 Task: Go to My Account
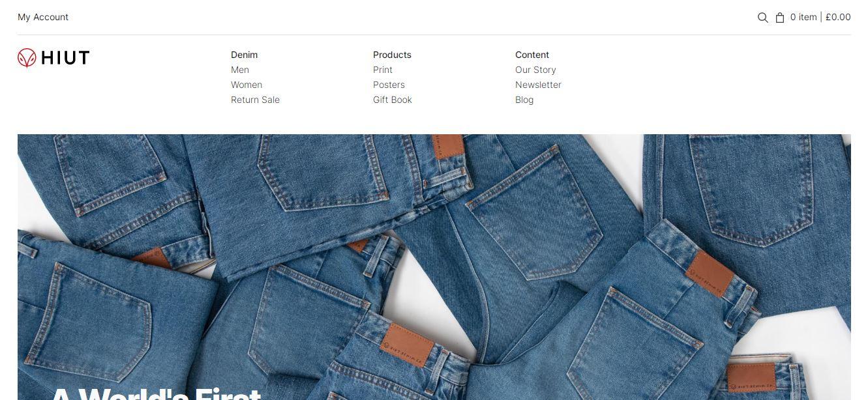point(43,17)
